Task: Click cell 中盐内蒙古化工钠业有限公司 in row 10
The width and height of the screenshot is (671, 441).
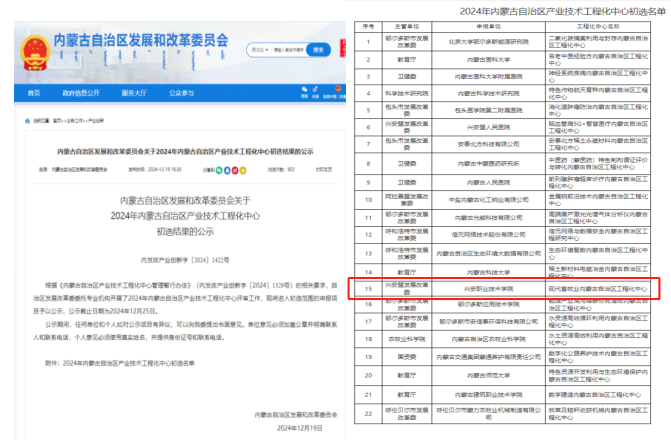Action: click(x=489, y=200)
